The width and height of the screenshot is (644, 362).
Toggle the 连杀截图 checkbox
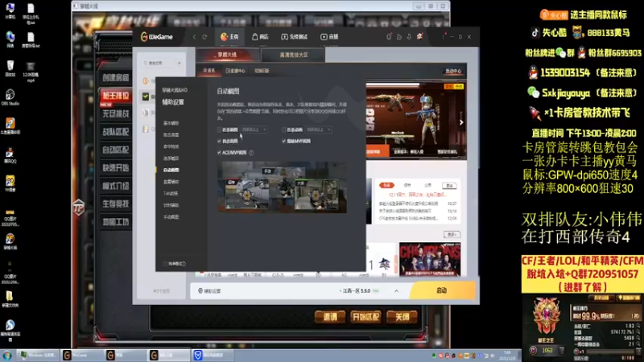pyautogui.click(x=219, y=130)
